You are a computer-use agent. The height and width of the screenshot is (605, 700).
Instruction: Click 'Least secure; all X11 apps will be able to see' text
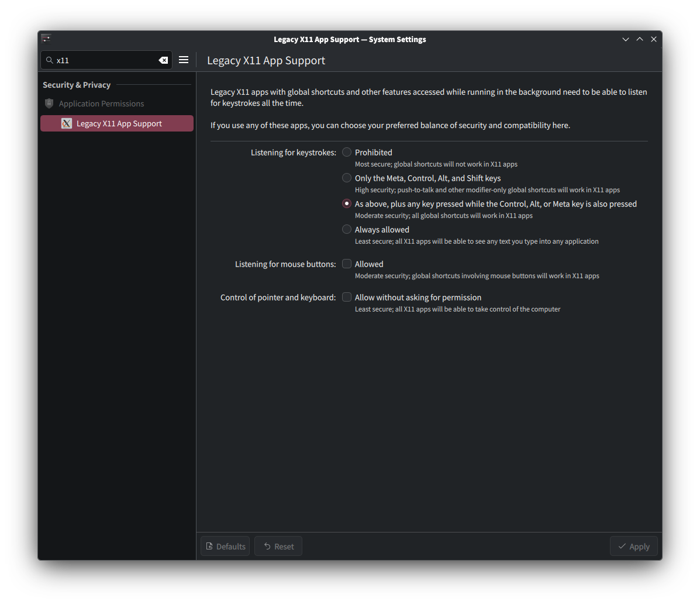click(x=477, y=241)
